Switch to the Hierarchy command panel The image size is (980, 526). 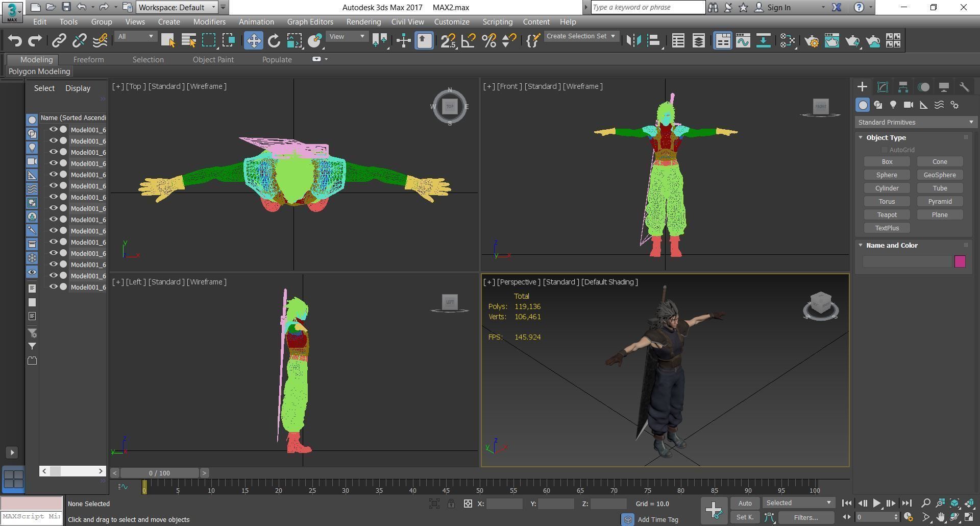coord(903,87)
